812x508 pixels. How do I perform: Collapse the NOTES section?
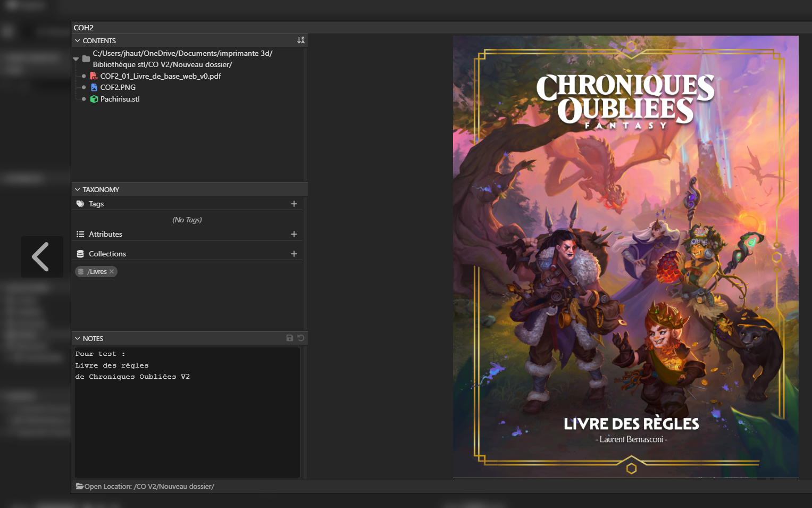78,339
